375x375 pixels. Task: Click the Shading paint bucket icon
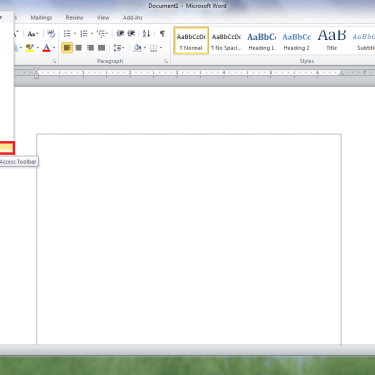click(x=137, y=48)
